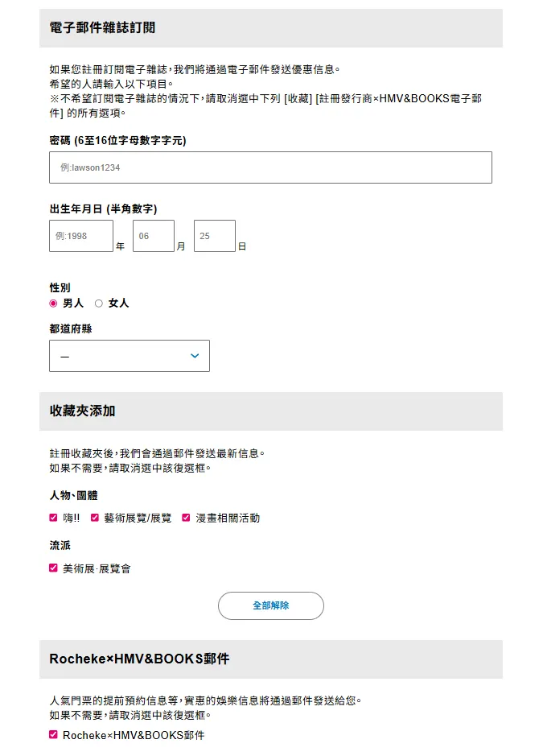Select the 女人 gender option

(x=98, y=304)
